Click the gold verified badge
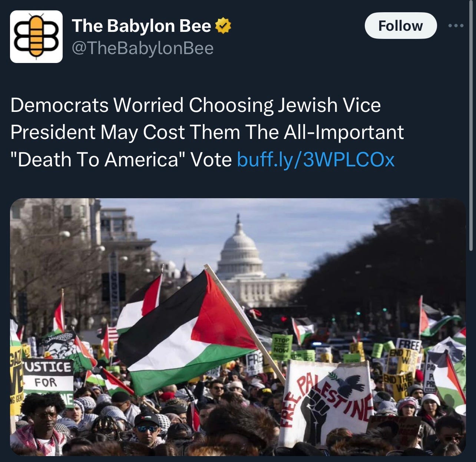Image resolution: width=476 pixels, height=462 pixels. [223, 26]
